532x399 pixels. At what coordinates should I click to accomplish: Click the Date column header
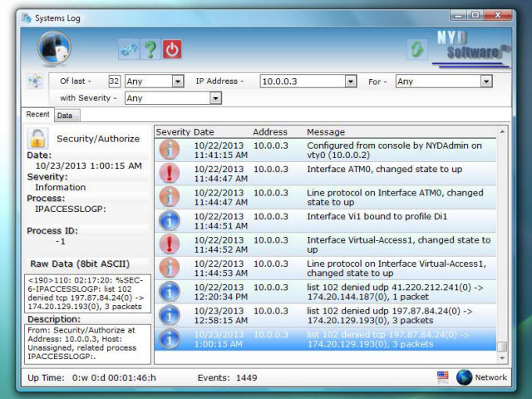[x=204, y=132]
